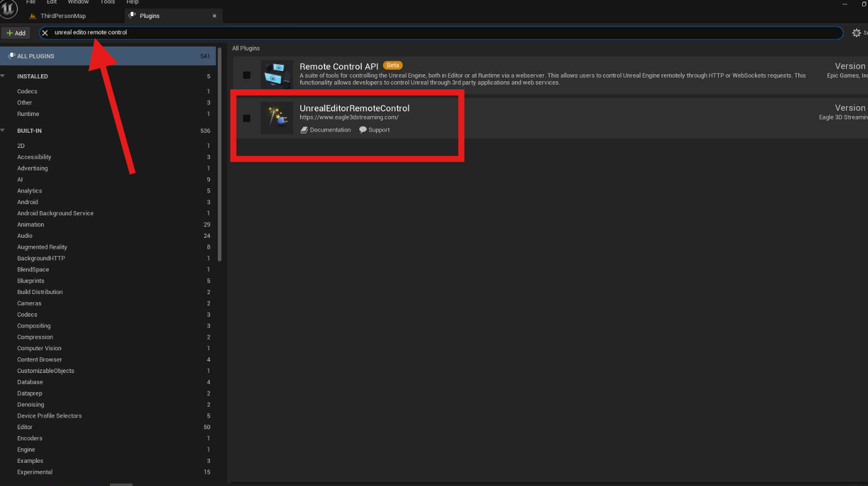Image resolution: width=868 pixels, height=486 pixels.
Task: Click the UnrealEditorRemoteControl plugin icon
Action: coord(276,118)
